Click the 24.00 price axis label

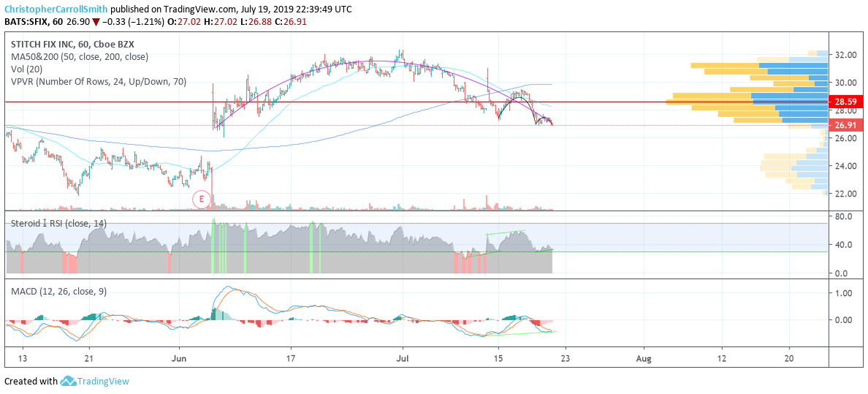click(845, 166)
